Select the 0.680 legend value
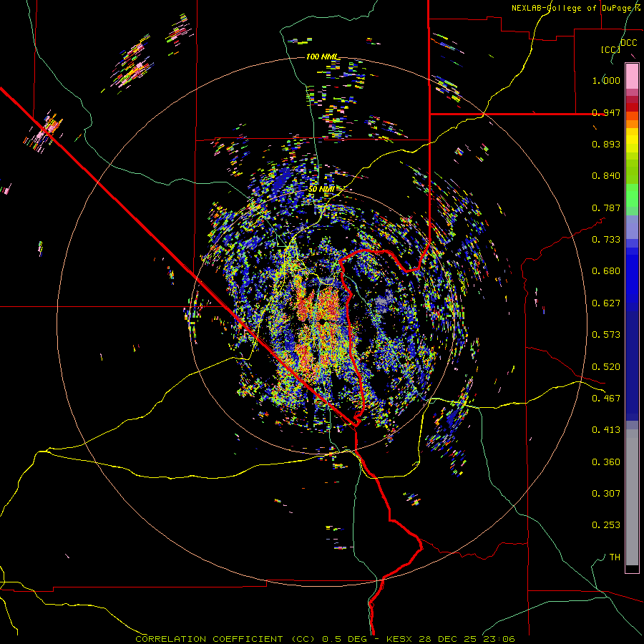 click(x=606, y=271)
